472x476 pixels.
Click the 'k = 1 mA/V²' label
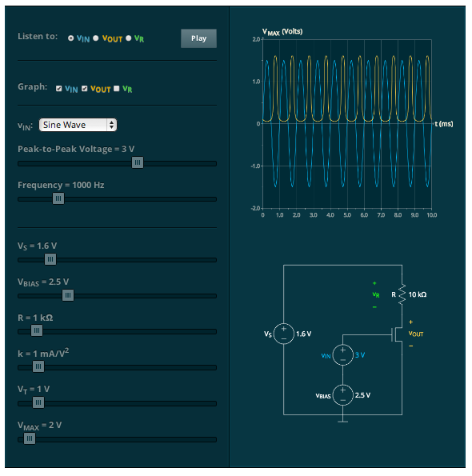click(x=43, y=353)
